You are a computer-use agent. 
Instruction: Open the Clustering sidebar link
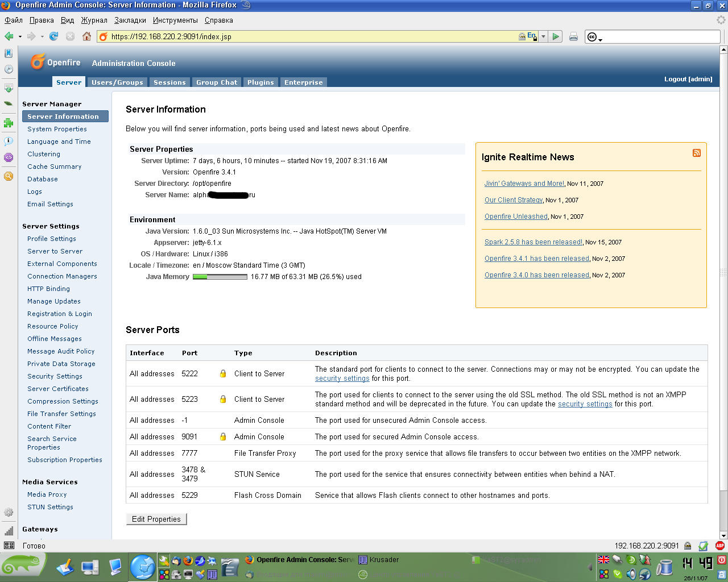pos(44,154)
